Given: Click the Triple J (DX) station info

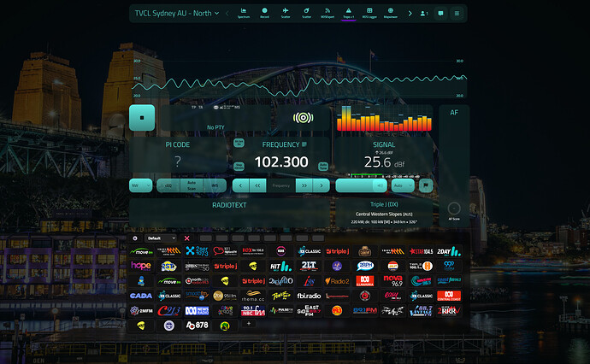Looking at the screenshot, I should coord(384,214).
